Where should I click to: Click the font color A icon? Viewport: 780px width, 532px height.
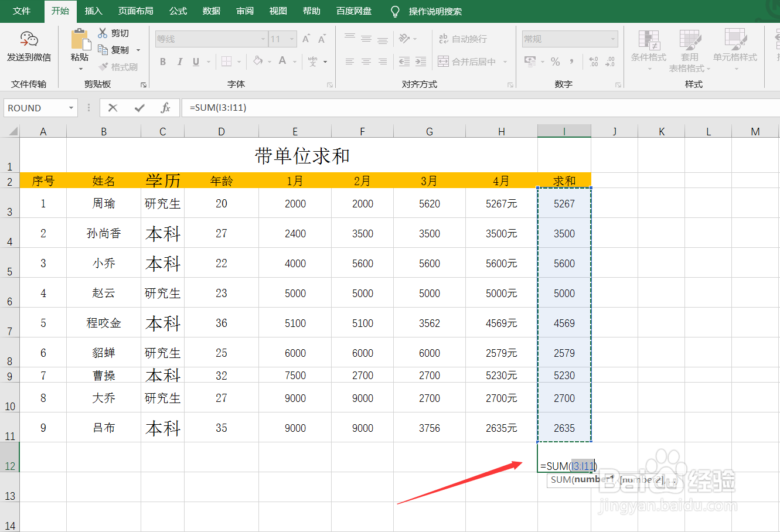click(x=282, y=61)
